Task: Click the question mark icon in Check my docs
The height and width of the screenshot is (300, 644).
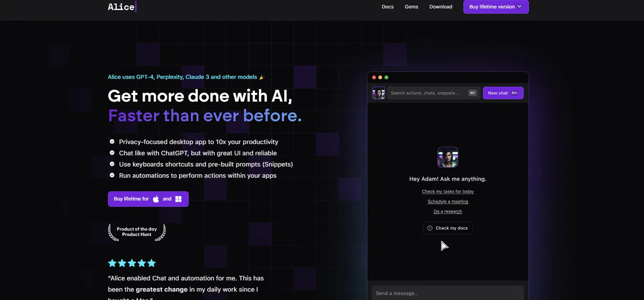Action: (x=430, y=228)
